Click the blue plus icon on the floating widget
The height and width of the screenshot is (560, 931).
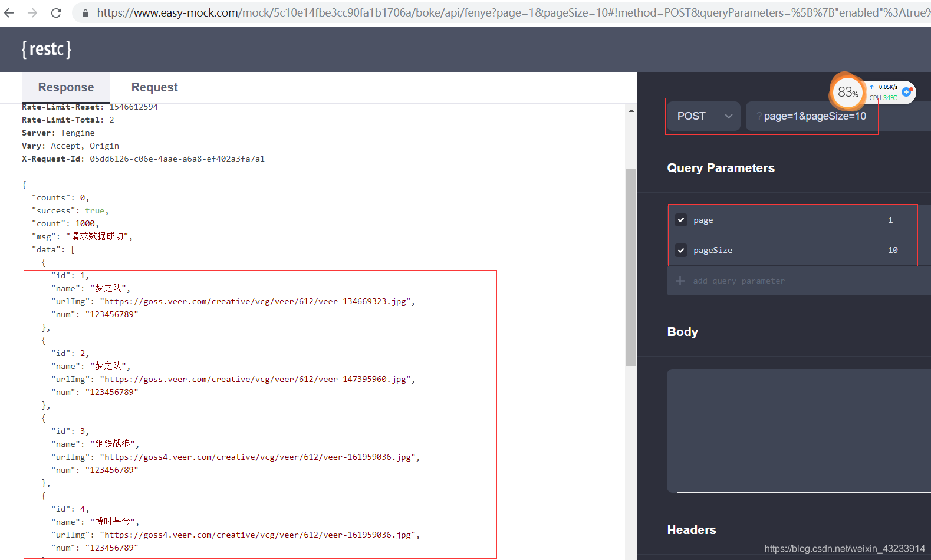pyautogui.click(x=907, y=92)
